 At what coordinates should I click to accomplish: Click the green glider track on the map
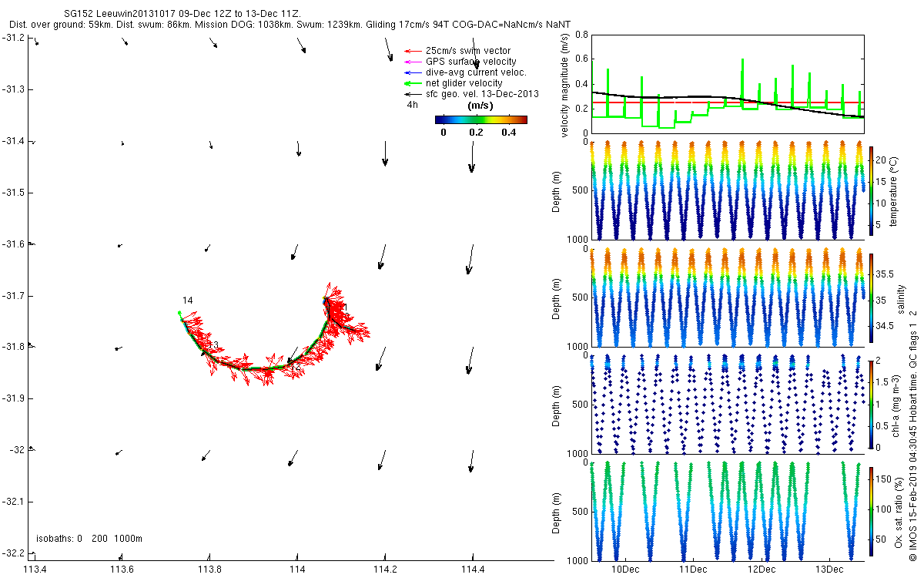(254, 368)
